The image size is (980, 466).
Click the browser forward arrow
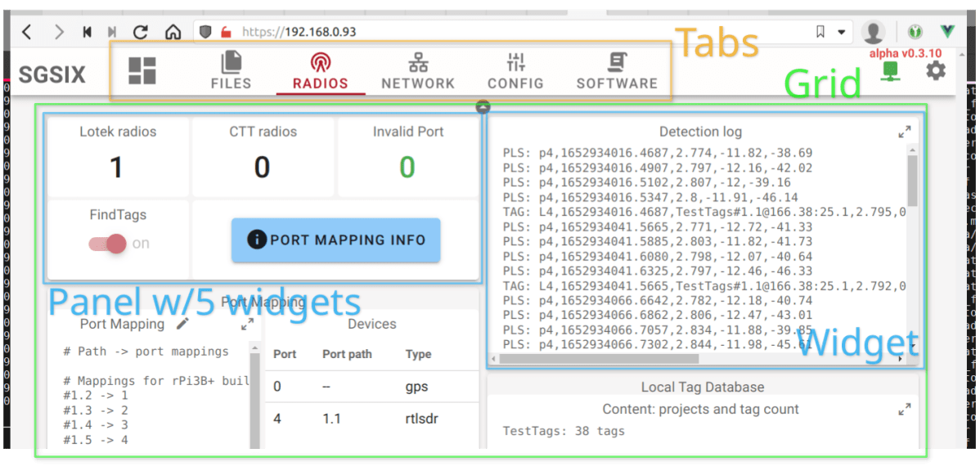pyautogui.click(x=59, y=32)
